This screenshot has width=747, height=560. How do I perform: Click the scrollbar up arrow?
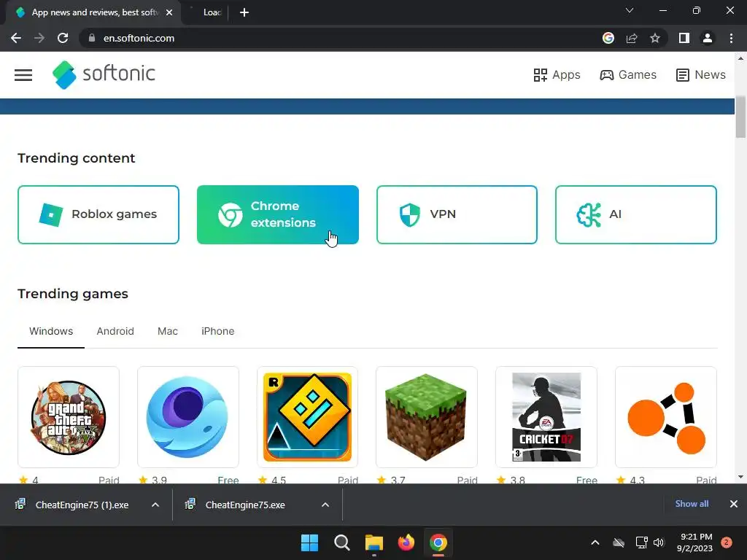point(740,58)
